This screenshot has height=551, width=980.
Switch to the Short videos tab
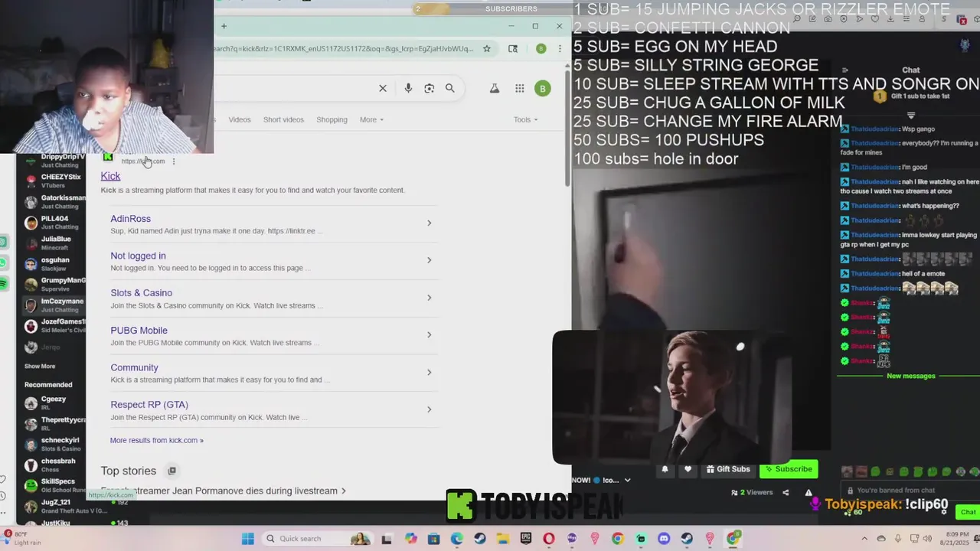pyautogui.click(x=283, y=119)
